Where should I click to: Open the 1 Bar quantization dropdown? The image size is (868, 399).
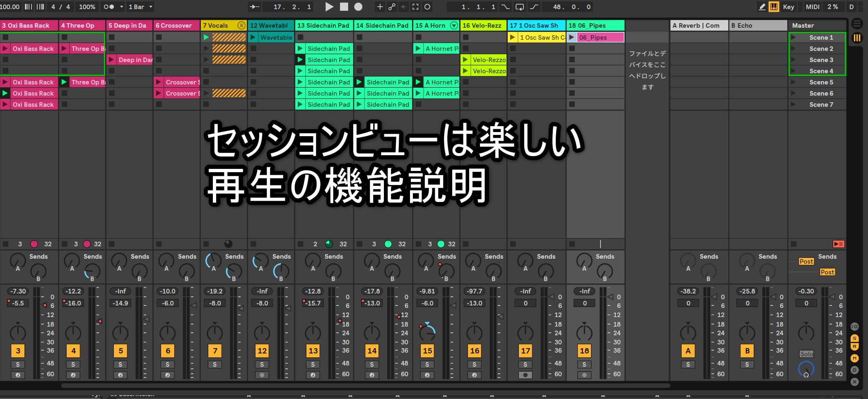pos(140,7)
